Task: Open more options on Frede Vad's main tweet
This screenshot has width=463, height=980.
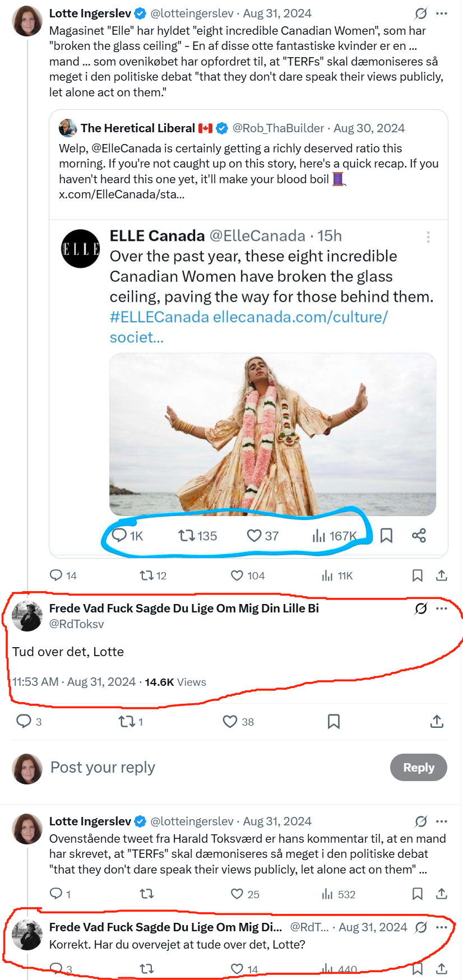Action: (x=442, y=609)
